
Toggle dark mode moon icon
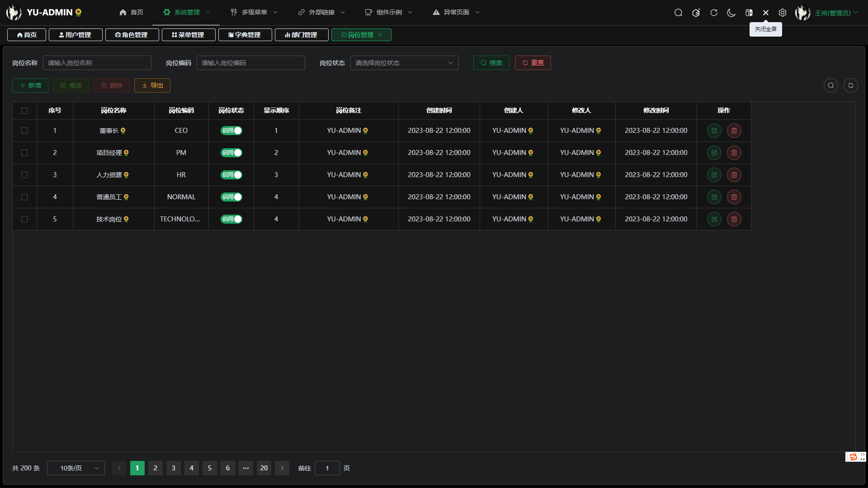pyautogui.click(x=731, y=13)
